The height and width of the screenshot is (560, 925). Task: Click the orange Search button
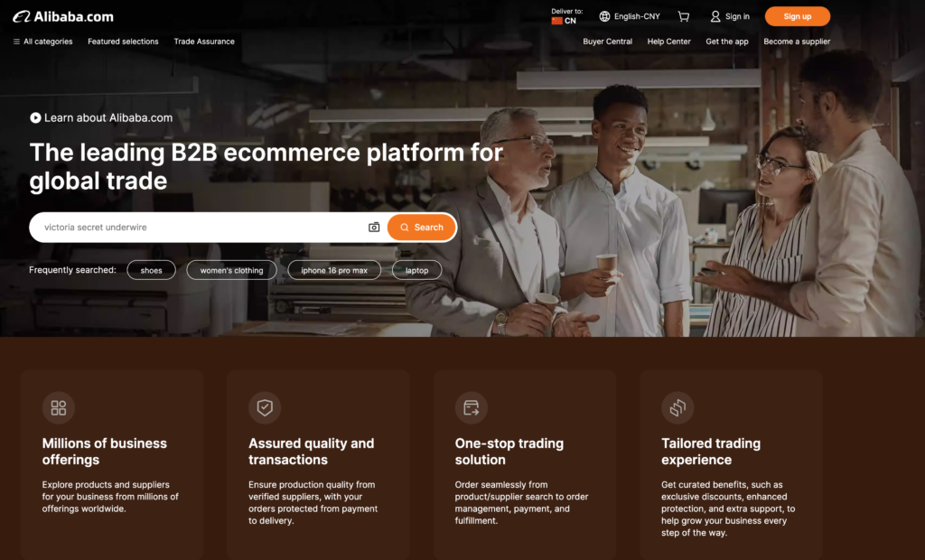[x=422, y=228]
